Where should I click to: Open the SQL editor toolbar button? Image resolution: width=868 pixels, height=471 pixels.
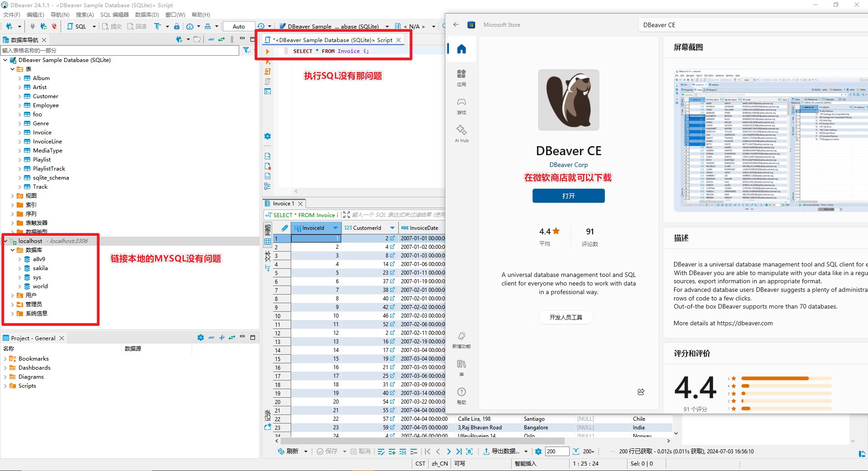tap(77, 26)
